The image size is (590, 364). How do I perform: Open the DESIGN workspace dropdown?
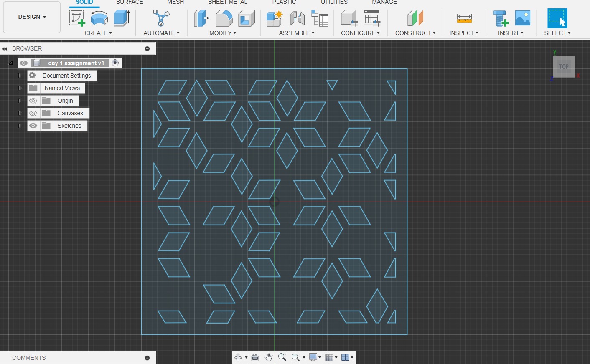(x=32, y=17)
